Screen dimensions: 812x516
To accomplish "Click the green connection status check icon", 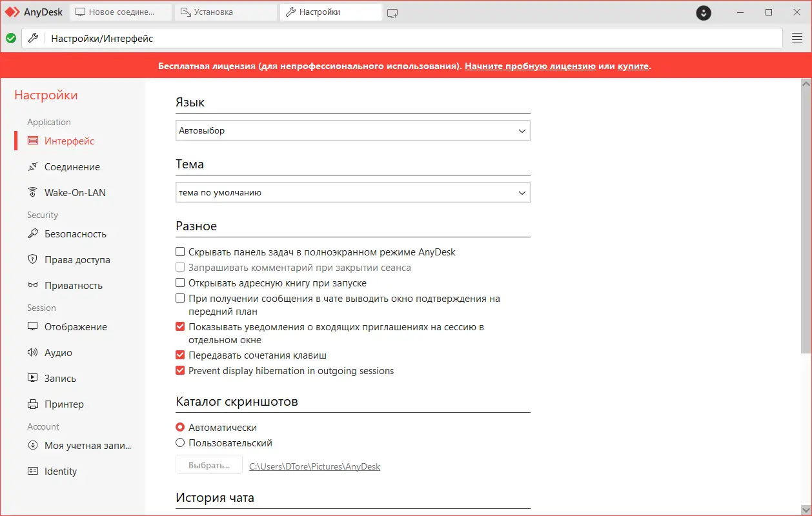I will [11, 38].
